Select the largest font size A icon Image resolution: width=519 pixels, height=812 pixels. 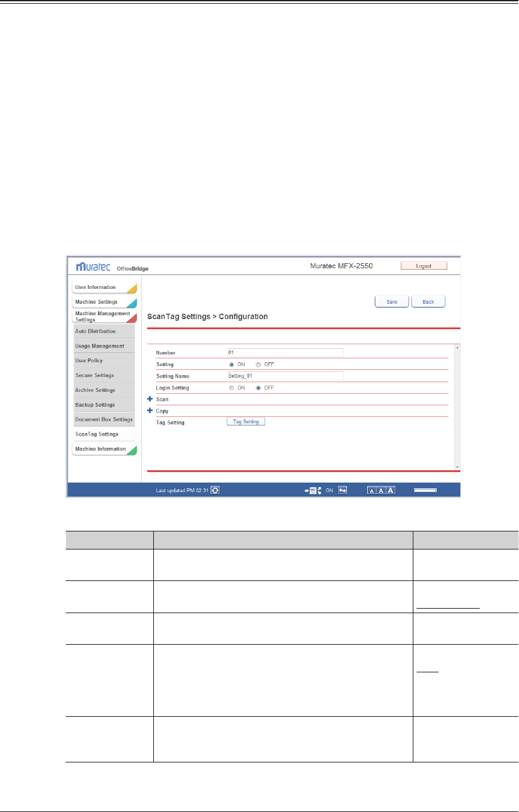[x=391, y=490]
